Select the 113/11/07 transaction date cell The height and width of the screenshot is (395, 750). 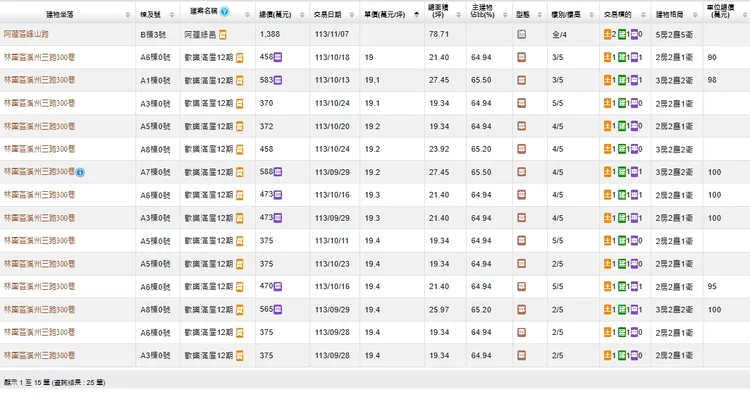click(332, 34)
